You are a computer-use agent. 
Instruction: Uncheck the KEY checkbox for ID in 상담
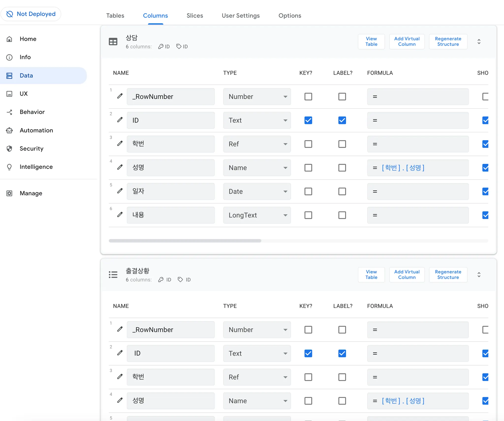pyautogui.click(x=308, y=120)
